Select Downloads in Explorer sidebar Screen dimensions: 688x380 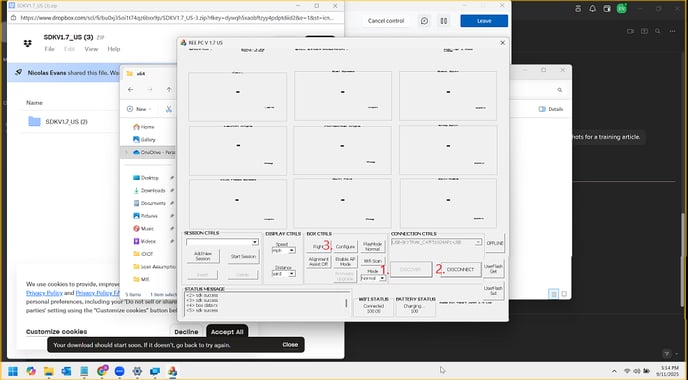coord(153,190)
